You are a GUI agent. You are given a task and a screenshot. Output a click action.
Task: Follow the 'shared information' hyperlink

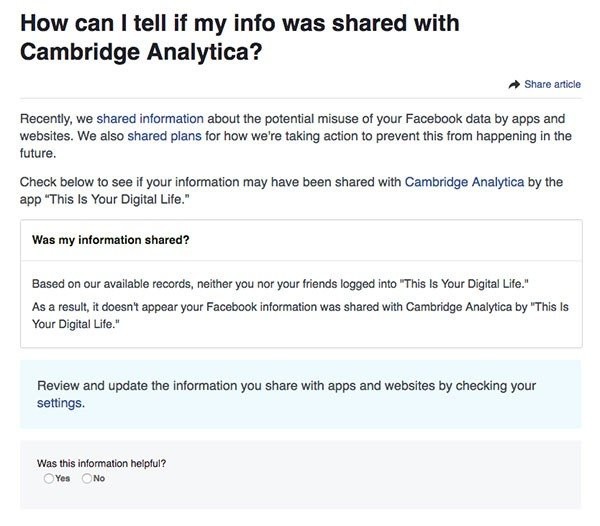(x=150, y=119)
